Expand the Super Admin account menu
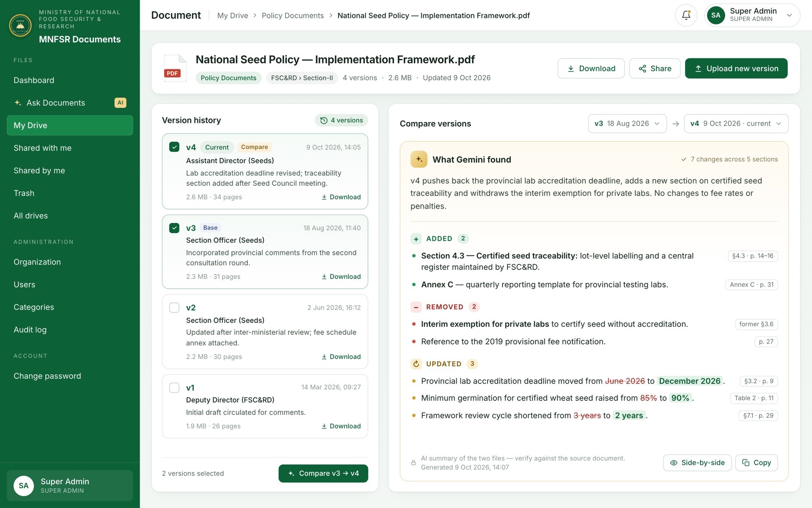812x508 pixels. (x=752, y=15)
